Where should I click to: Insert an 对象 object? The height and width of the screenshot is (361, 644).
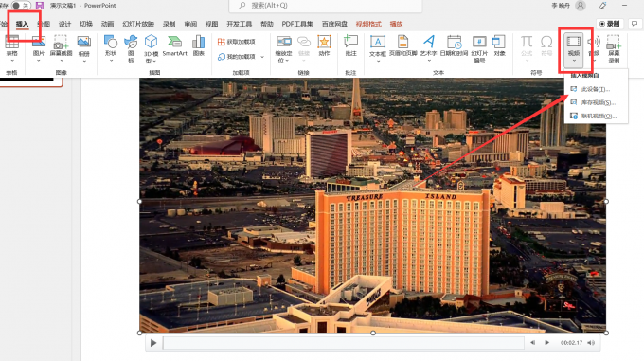(x=499, y=45)
